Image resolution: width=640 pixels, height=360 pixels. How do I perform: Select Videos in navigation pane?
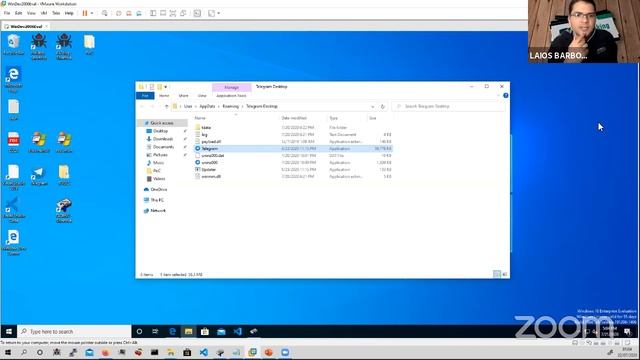click(x=159, y=179)
